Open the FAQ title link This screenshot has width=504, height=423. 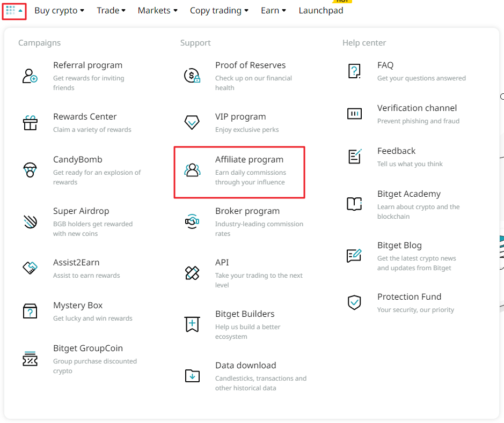click(x=385, y=65)
